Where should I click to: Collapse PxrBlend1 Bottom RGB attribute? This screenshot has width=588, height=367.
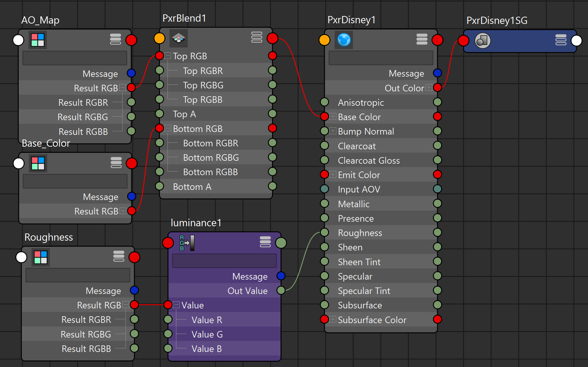click(x=168, y=128)
